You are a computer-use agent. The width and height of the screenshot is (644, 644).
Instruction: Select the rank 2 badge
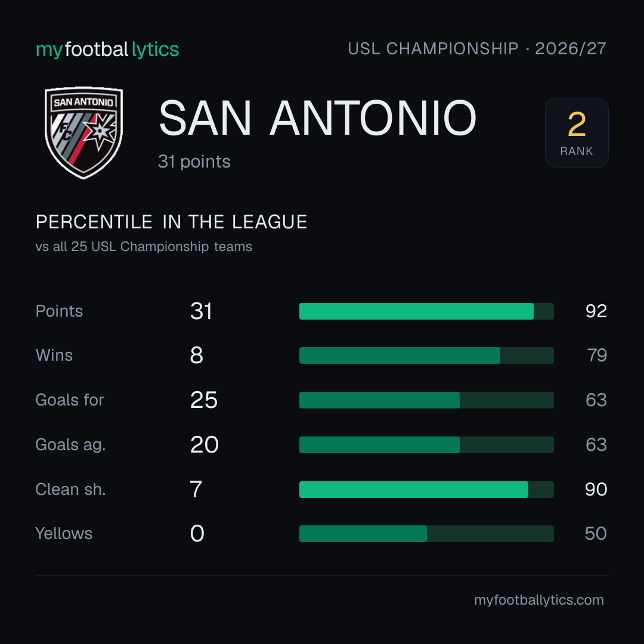click(577, 132)
